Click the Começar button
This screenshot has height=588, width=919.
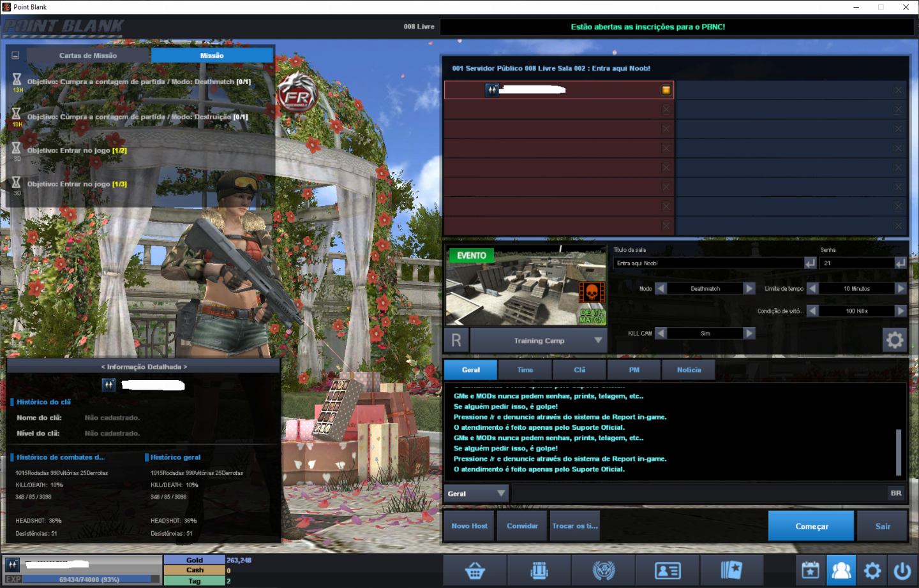click(811, 526)
